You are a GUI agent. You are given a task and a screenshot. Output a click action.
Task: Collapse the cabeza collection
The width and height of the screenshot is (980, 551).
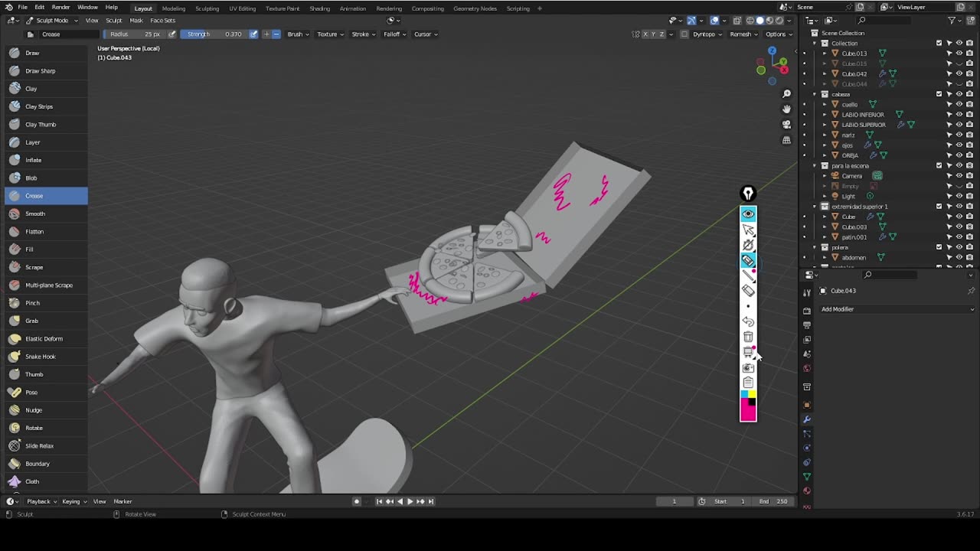[x=815, y=94]
